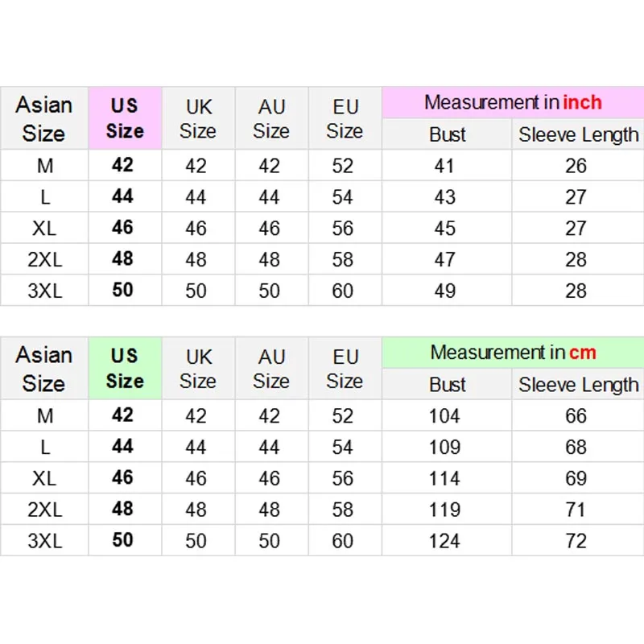Click the M row label in inch table
Image resolution: width=644 pixels, height=644 pixels.
point(44,166)
